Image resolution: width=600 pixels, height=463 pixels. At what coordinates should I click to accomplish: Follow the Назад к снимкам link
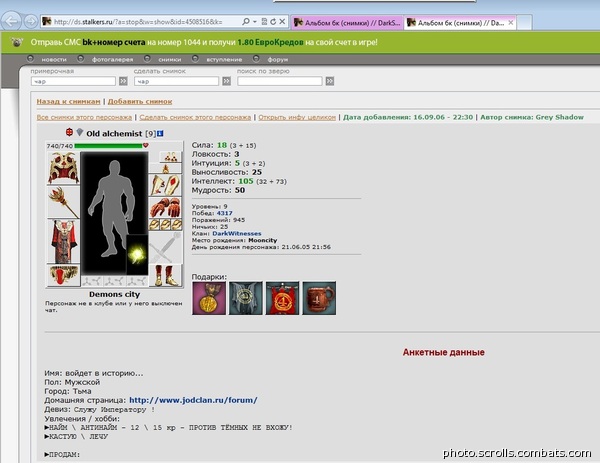click(x=68, y=101)
